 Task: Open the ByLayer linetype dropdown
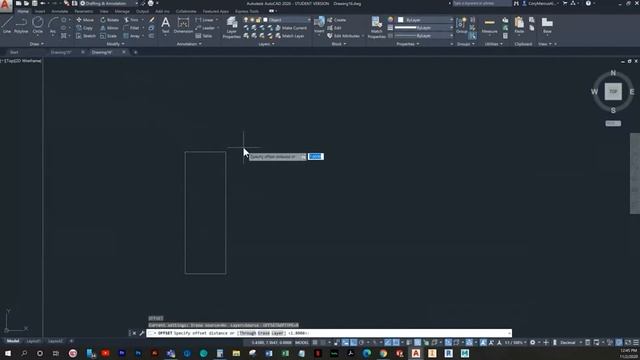tap(424, 36)
